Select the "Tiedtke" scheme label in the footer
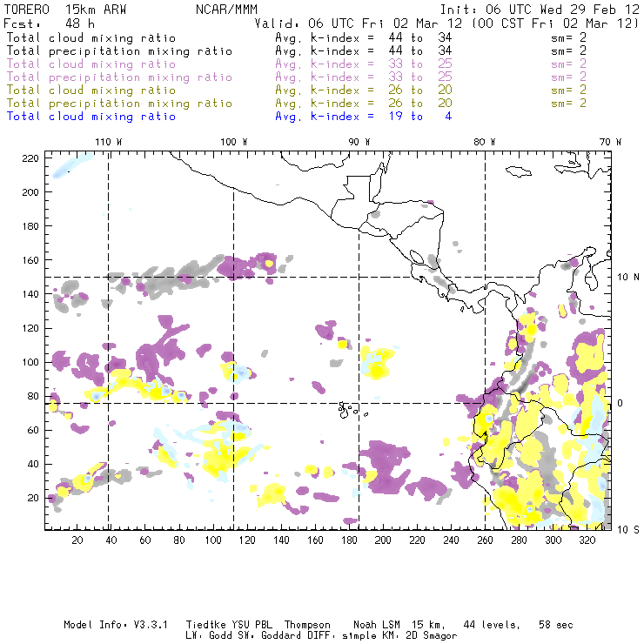Screen dimensions: 644x644 (x=205, y=625)
